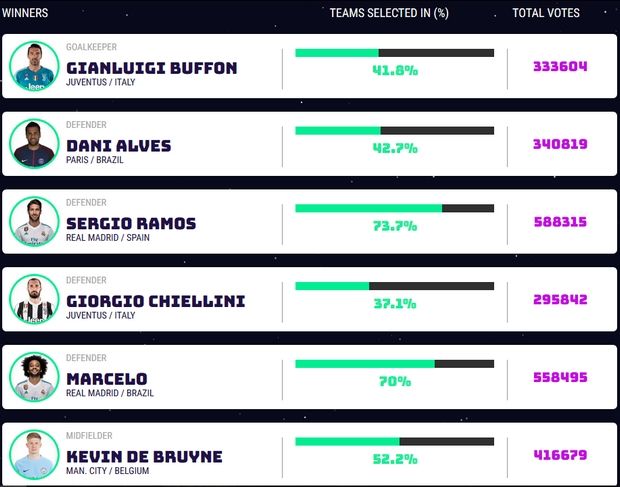Image resolution: width=620 pixels, height=487 pixels.
Task: Click Sergio Ramos's 73.7% progress bar
Action: tap(394, 208)
